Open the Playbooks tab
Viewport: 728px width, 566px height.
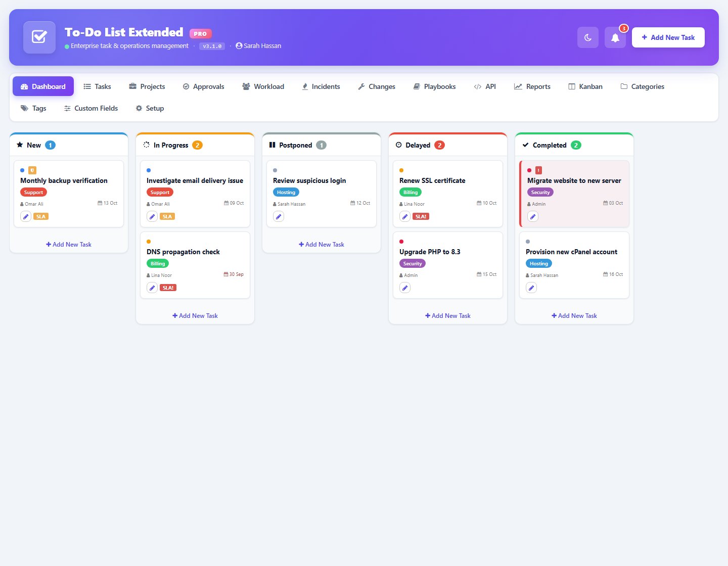point(434,86)
